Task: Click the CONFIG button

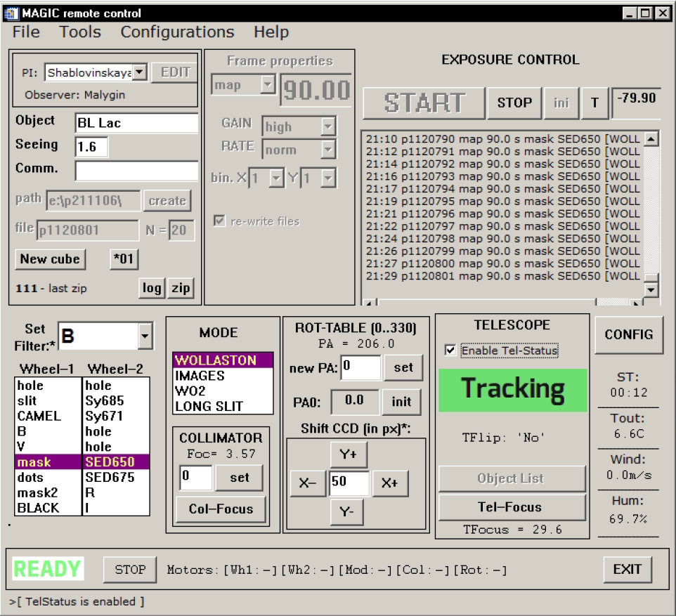Action: coord(629,335)
